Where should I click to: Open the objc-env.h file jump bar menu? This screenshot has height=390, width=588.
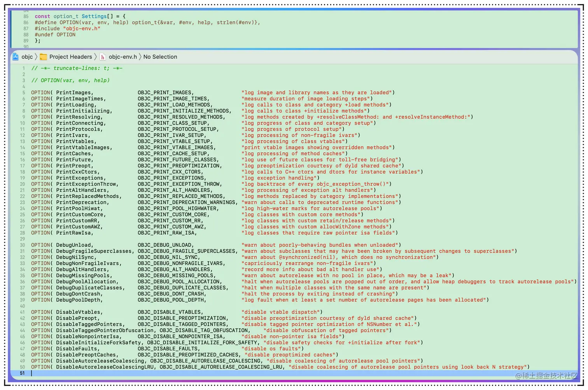(x=123, y=57)
